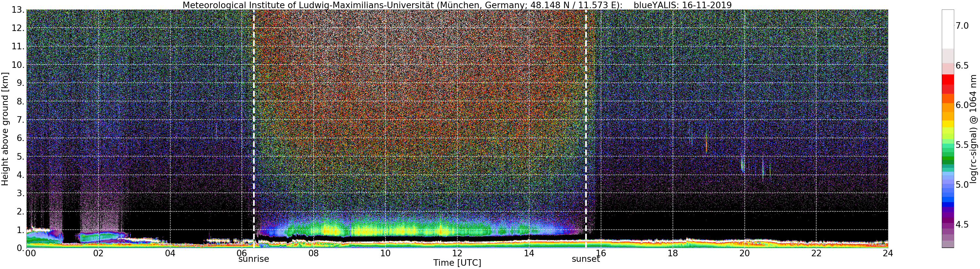This screenshot has height=269, width=980.
Task: Click the height axis tick label '4.'
Action: pyautogui.click(x=21, y=175)
